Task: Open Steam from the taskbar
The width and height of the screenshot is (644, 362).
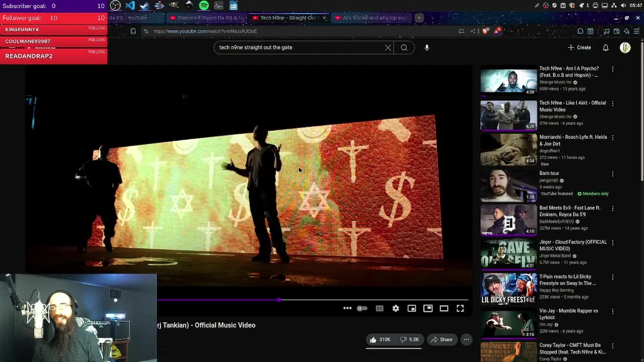Action: tap(145, 6)
